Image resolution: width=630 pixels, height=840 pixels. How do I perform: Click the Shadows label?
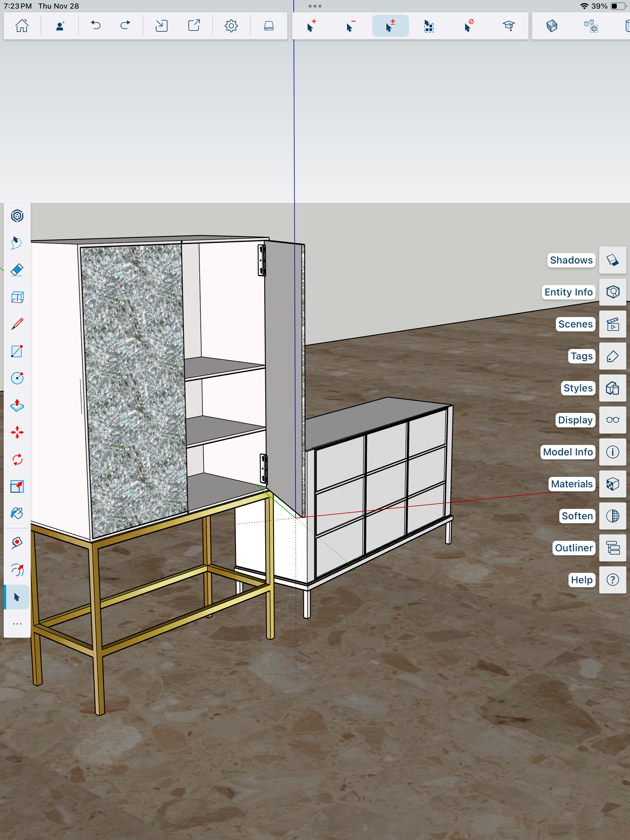[571, 260]
